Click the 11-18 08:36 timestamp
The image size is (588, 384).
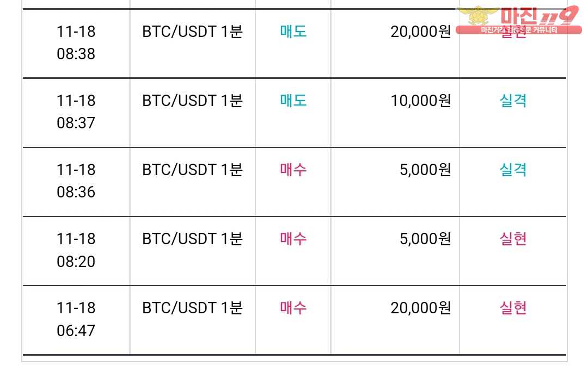(x=76, y=181)
